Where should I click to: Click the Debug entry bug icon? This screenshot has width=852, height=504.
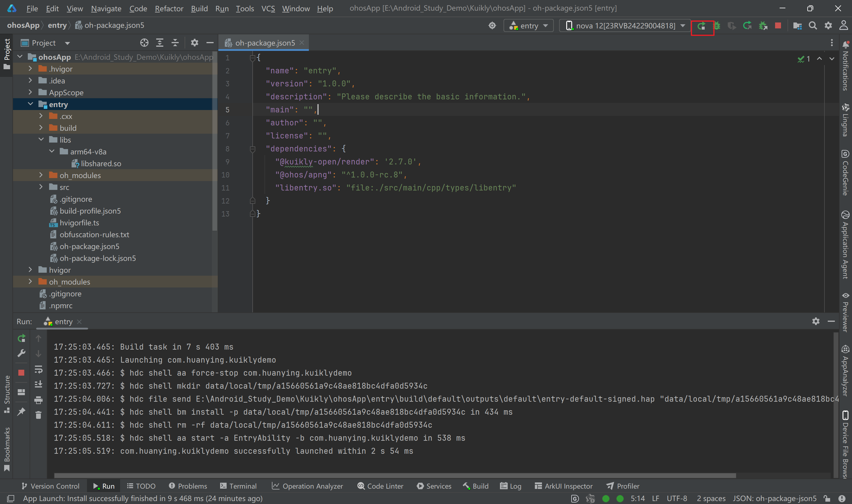coord(717,26)
